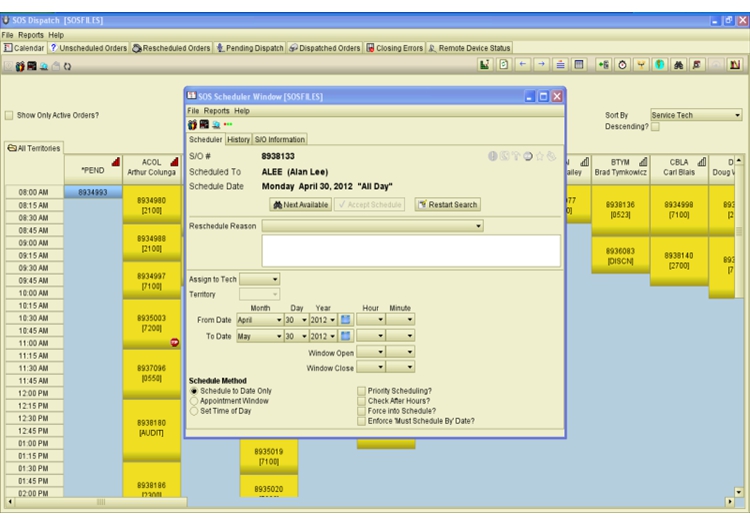
Task: Click the Restart Search button
Action: click(448, 205)
